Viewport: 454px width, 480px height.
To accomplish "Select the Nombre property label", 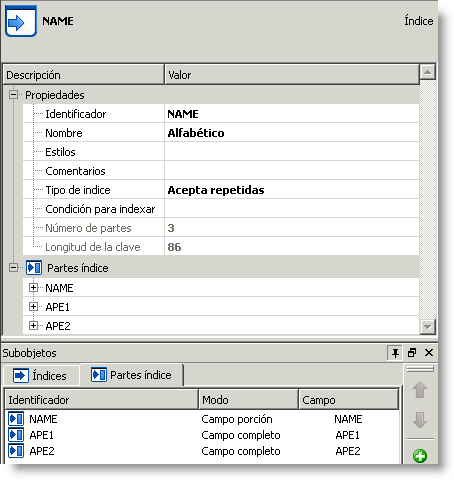I will point(64,133).
